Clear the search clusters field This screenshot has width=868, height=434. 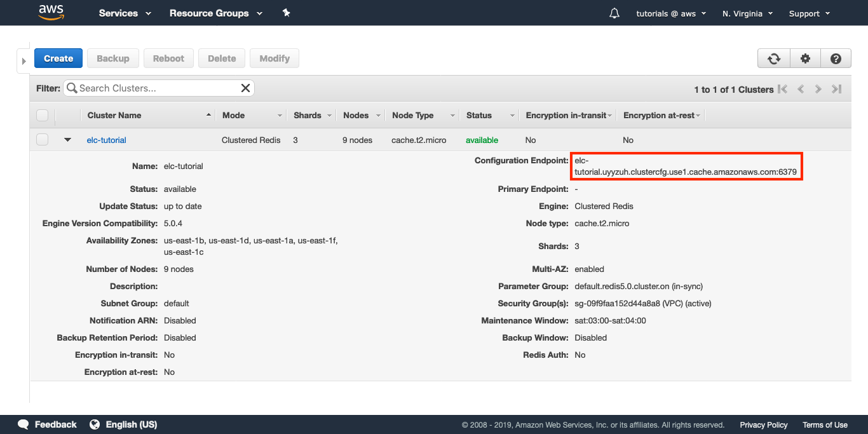click(245, 88)
